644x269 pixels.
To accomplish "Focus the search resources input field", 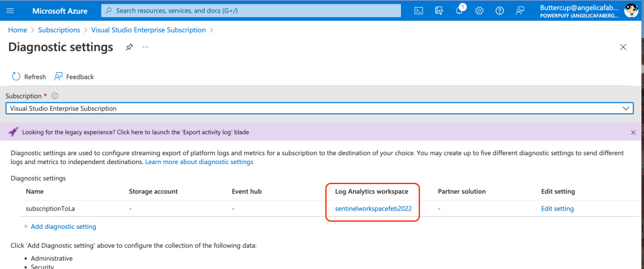I will (252, 11).
